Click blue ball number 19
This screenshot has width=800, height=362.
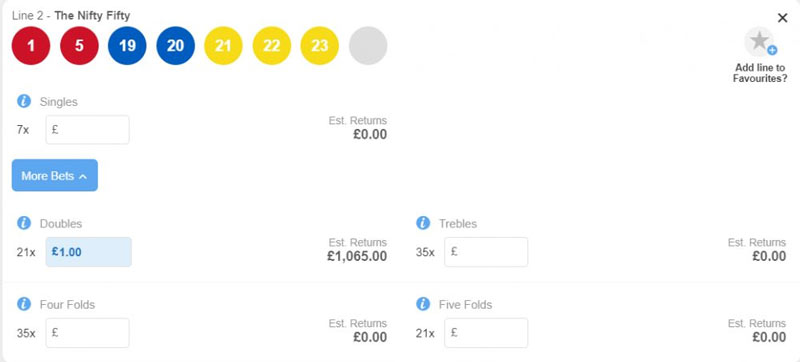127,46
